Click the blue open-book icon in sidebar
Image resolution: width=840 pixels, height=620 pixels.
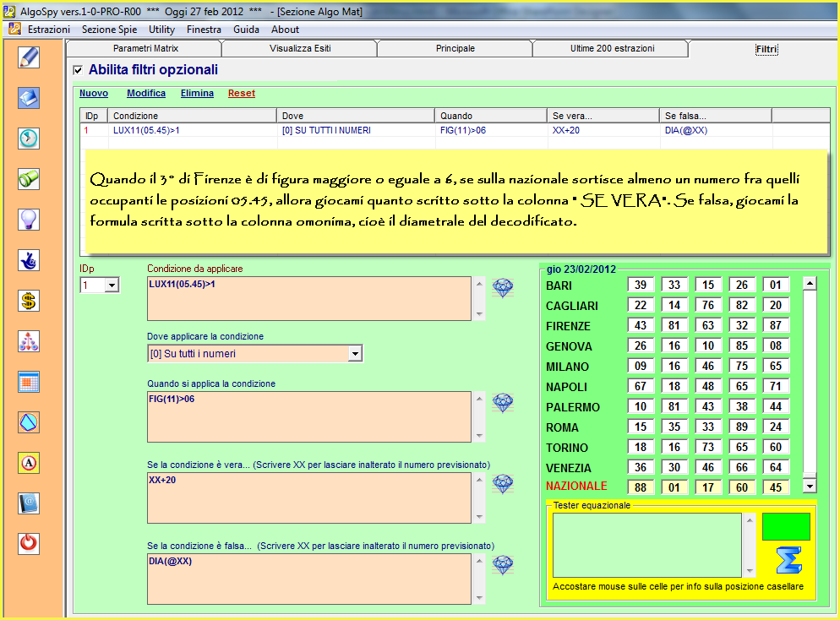(29, 98)
